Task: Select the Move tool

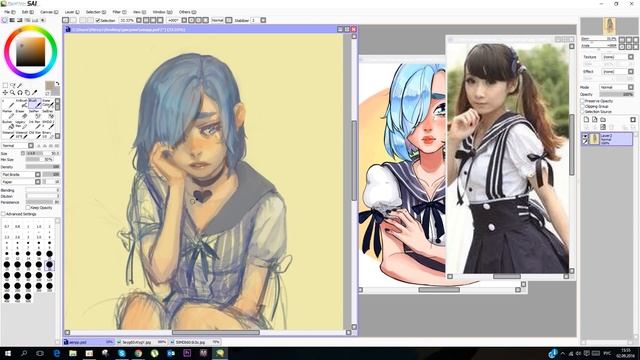Action: (x=5, y=93)
